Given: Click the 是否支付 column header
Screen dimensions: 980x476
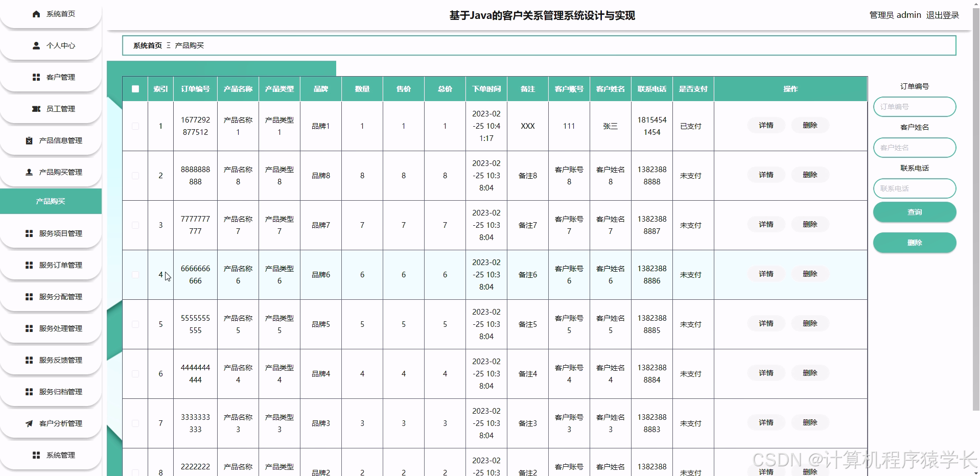Looking at the screenshot, I should (693, 89).
